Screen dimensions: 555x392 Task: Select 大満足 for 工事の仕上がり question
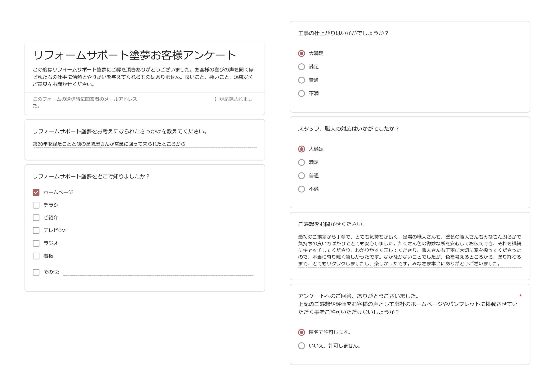301,53
